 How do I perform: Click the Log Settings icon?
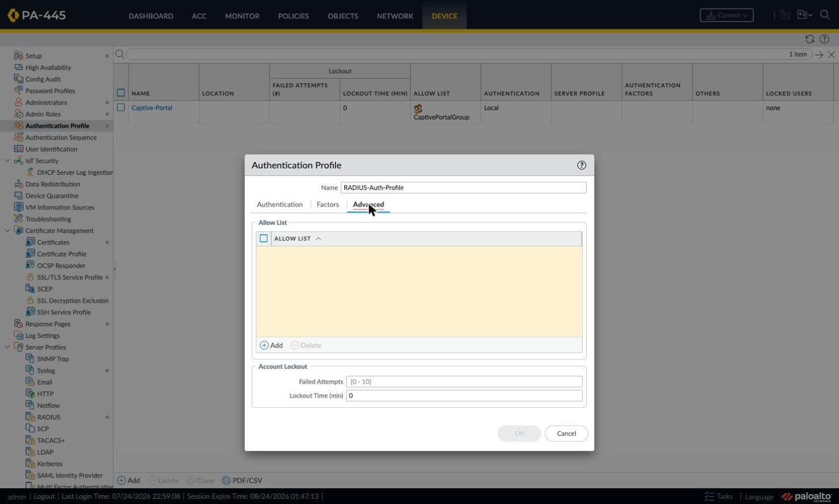pos(18,336)
